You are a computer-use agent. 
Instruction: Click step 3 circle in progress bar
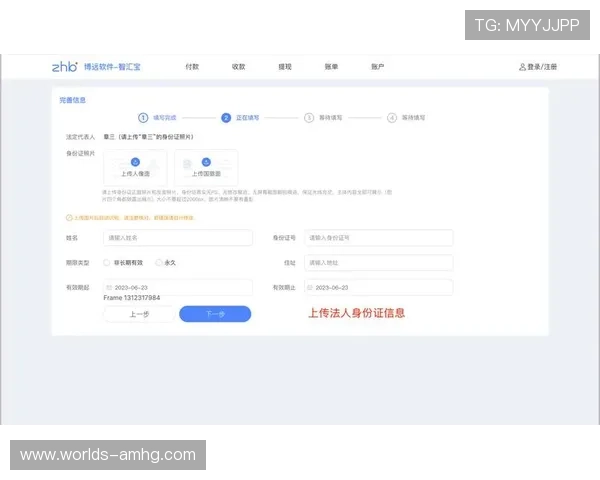pos(309,118)
